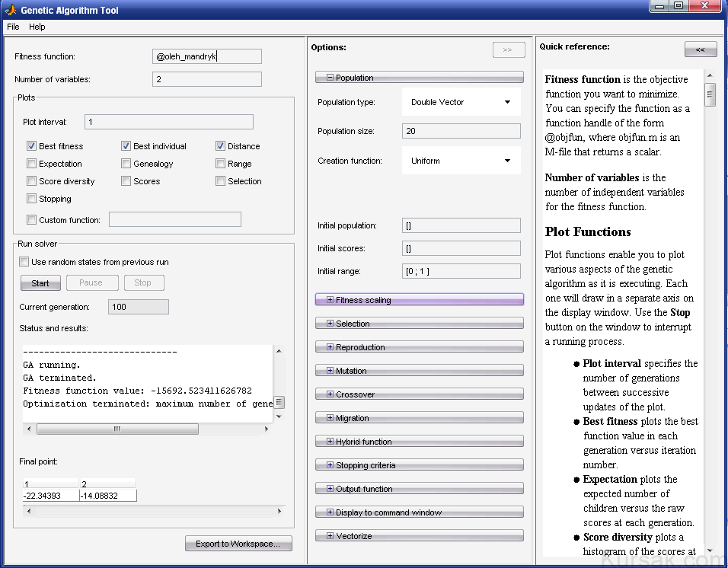The width and height of the screenshot is (728, 568).
Task: Click the Start button
Action: (40, 283)
